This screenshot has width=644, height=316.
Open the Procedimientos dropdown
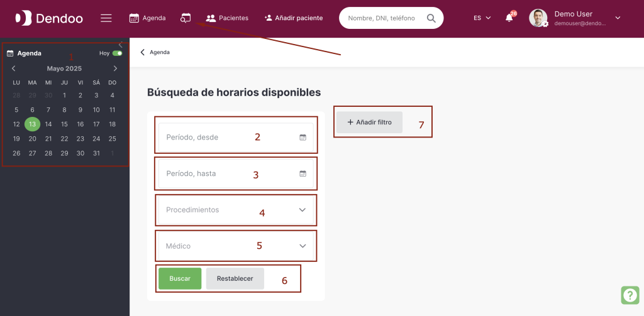point(236,210)
